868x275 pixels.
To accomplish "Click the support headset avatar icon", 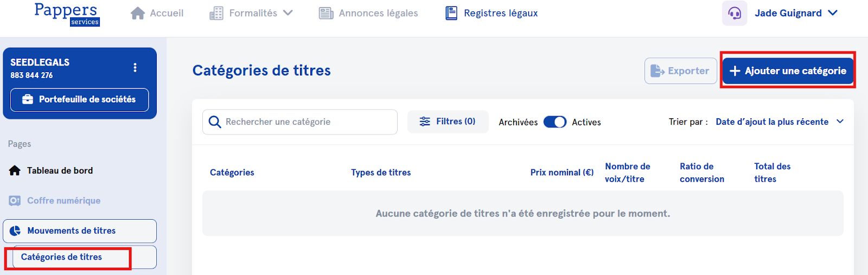I will [735, 13].
